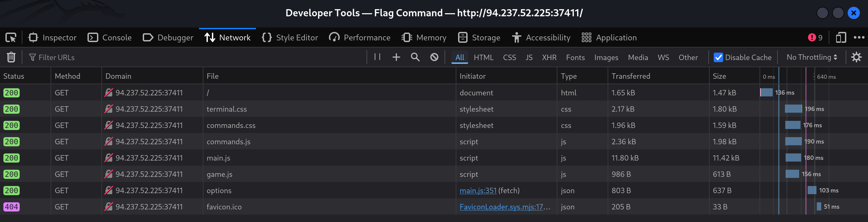
Task: Open the Style Editor tab
Action: (290, 37)
